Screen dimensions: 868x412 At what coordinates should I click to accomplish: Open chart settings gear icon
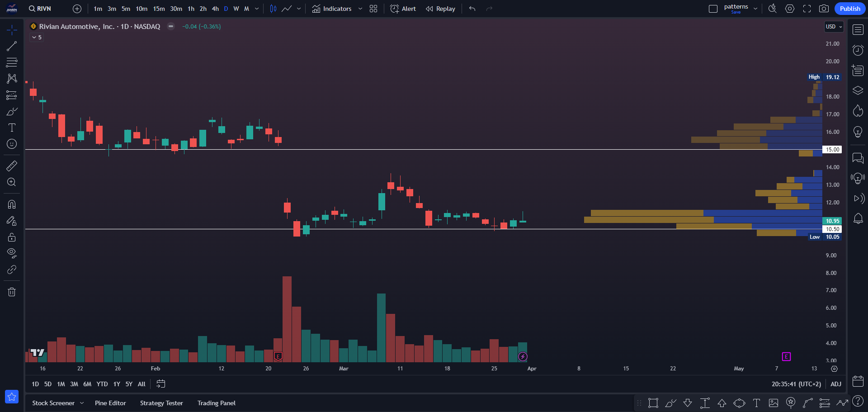pos(790,9)
